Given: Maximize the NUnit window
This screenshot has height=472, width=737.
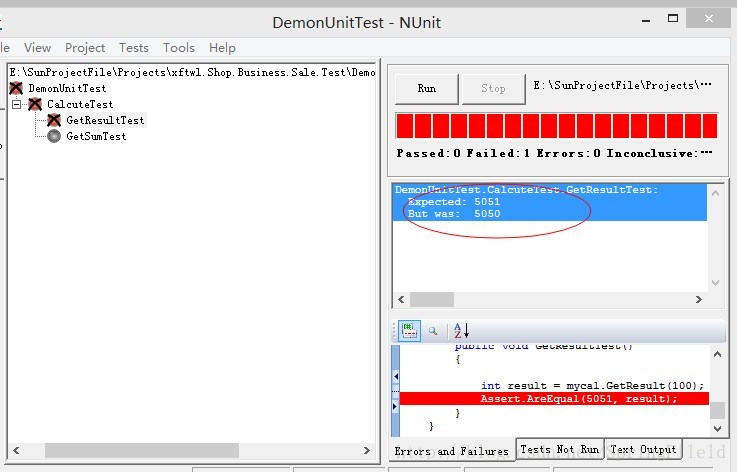Looking at the screenshot, I should 673,19.
